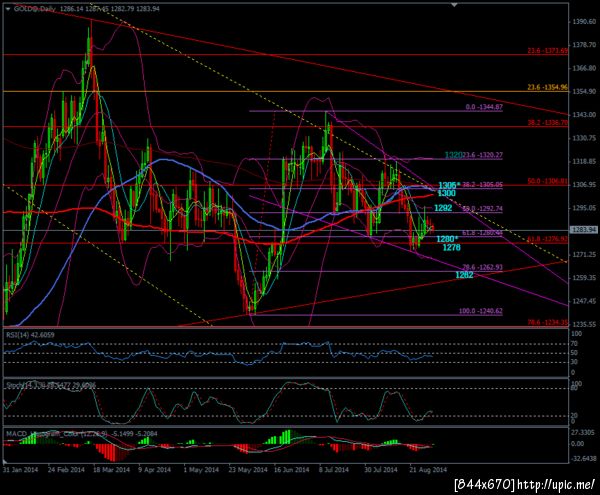Click the 1343.00 price axis label

point(584,115)
